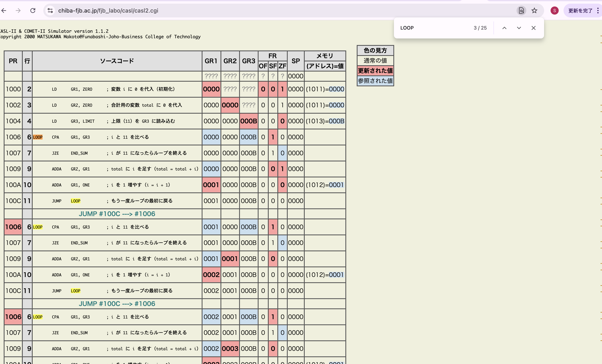Click the reader mode icon in address bar
This screenshot has width=602, height=364.
521,11
